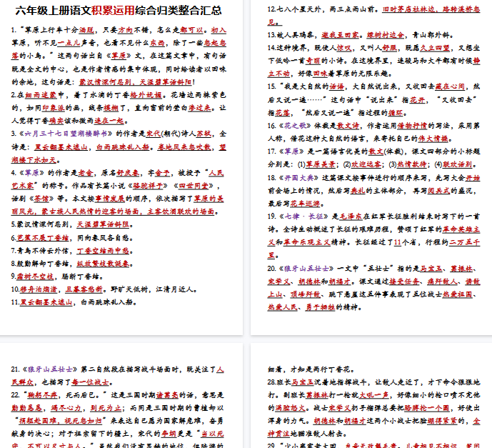
Task: Click the underlined answer "勇于牺牲"
Action: [321, 307]
